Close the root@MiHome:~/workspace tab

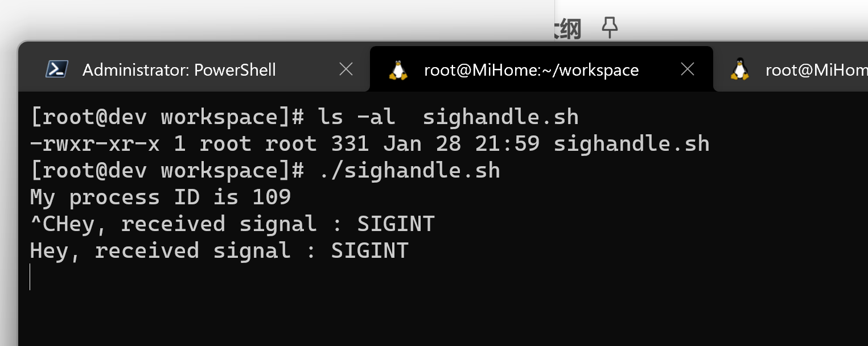pos(688,69)
